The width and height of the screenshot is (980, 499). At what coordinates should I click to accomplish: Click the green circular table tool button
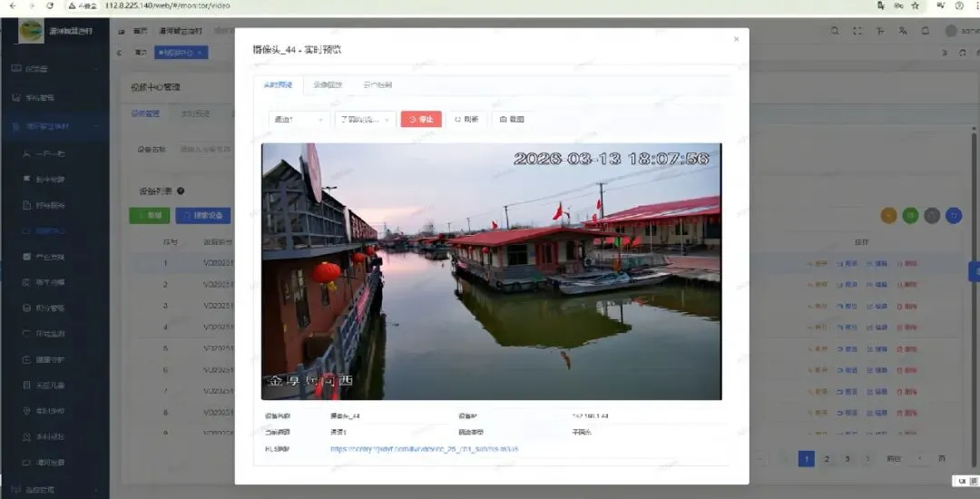911,216
